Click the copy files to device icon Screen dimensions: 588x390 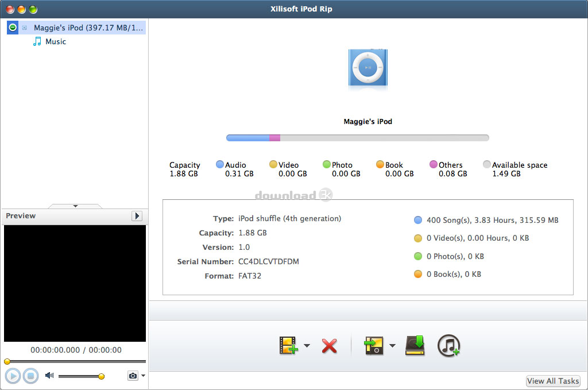(x=373, y=345)
